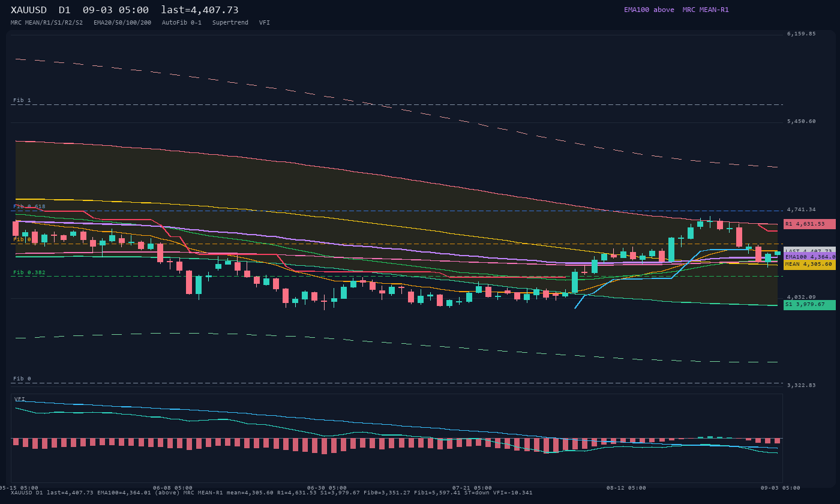Select the 06-08 05:00 time axis label
This screenshot has height=504, width=840.
click(173, 488)
